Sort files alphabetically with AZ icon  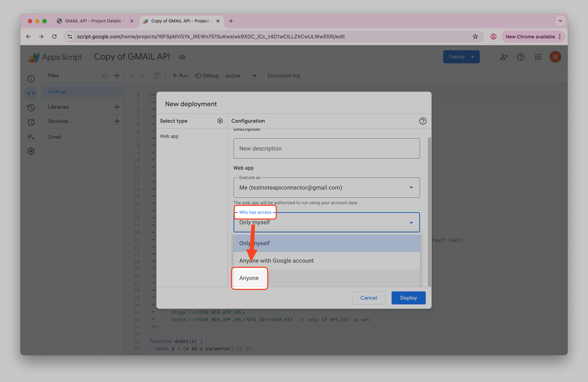(105, 75)
